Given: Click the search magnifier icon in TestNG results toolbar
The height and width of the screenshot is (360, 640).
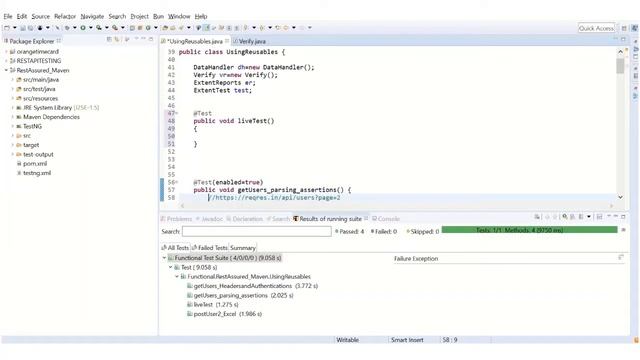Looking at the screenshot, I should 564,217.
